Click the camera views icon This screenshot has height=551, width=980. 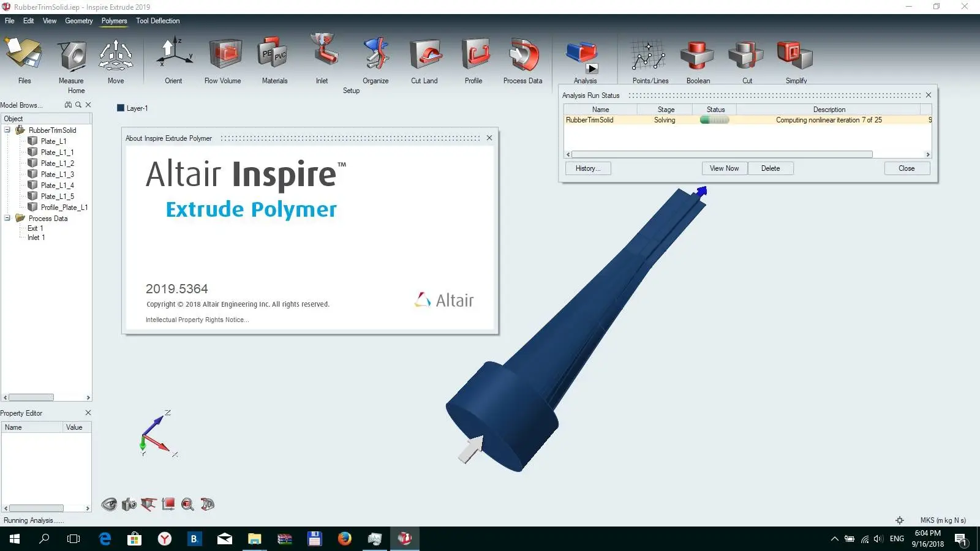pyautogui.click(x=129, y=504)
